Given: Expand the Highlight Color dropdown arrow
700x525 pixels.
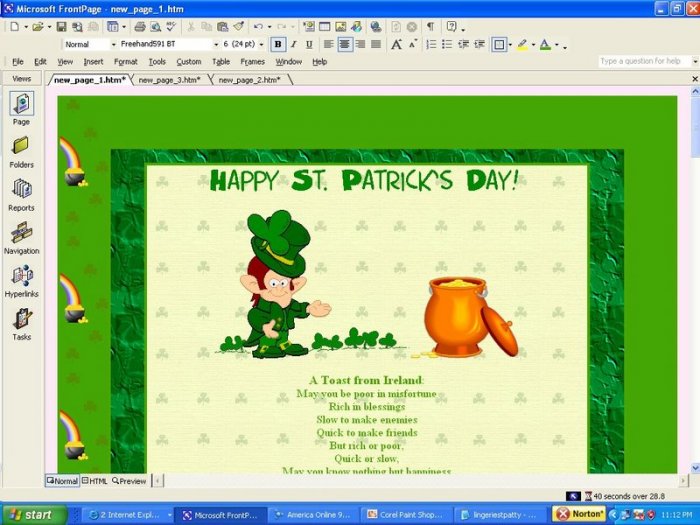Looking at the screenshot, I should pyautogui.click(x=533, y=44).
